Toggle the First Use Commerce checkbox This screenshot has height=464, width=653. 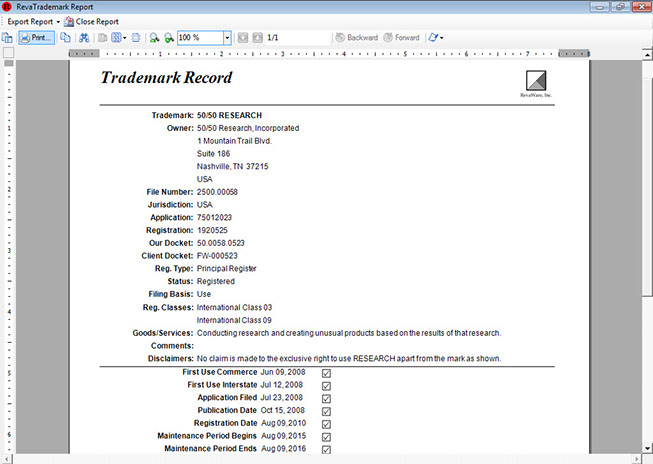(x=326, y=372)
